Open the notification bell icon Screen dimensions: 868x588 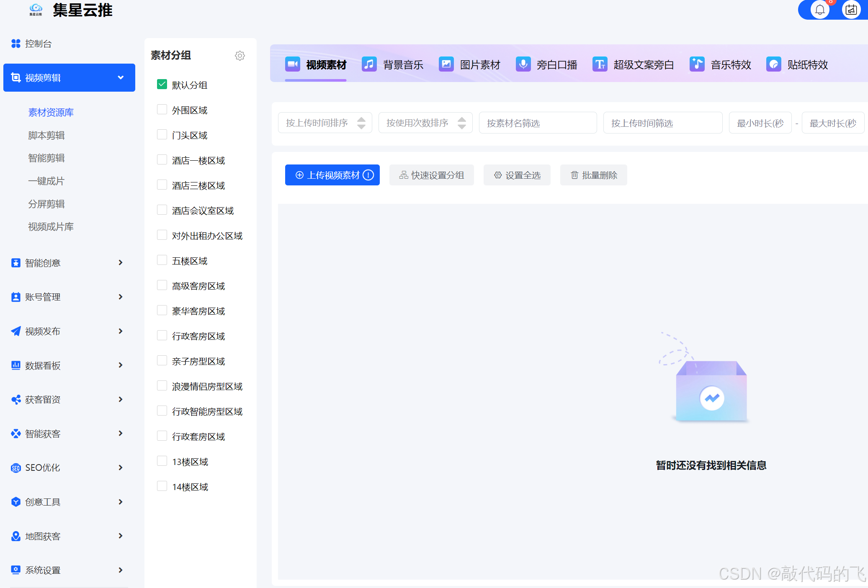pos(820,10)
